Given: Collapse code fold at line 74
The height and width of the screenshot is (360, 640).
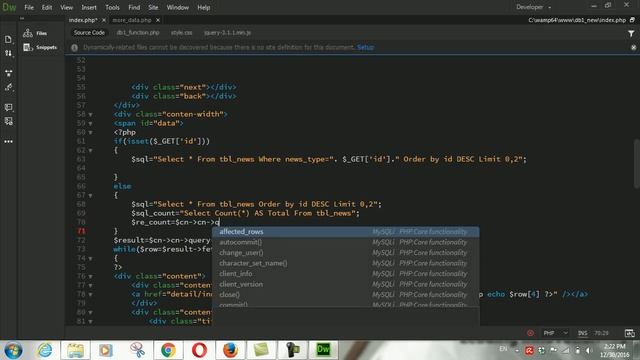Looking at the screenshot, I should point(91,258).
